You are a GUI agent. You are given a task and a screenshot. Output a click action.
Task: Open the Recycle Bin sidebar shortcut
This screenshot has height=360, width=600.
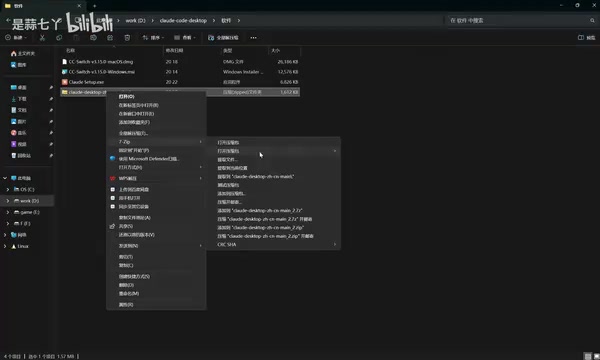(x=21, y=156)
